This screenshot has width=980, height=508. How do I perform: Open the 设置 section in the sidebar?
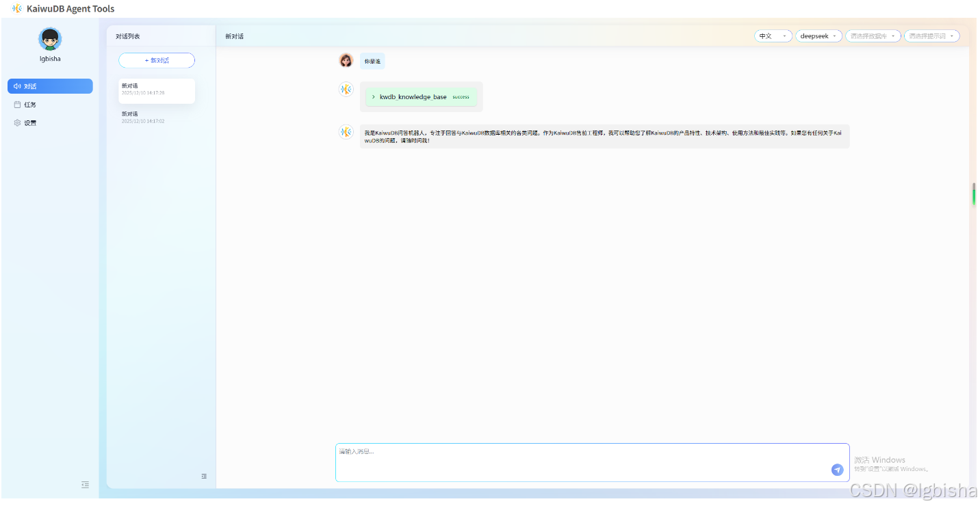pos(50,123)
